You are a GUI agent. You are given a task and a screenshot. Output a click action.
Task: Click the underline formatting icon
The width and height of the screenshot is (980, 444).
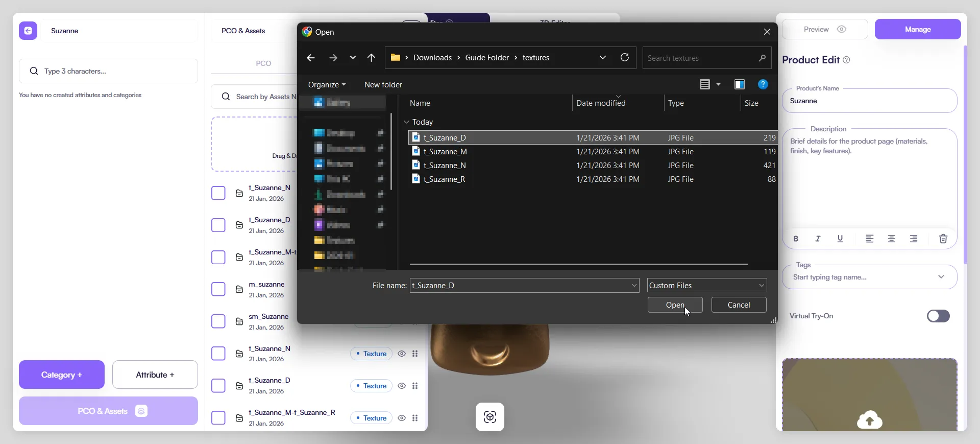click(x=840, y=239)
